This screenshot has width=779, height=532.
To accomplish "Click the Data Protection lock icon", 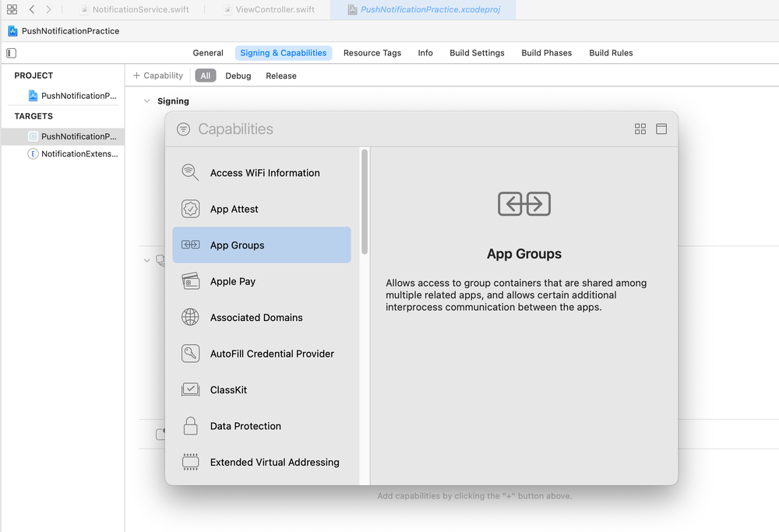I will 190,426.
